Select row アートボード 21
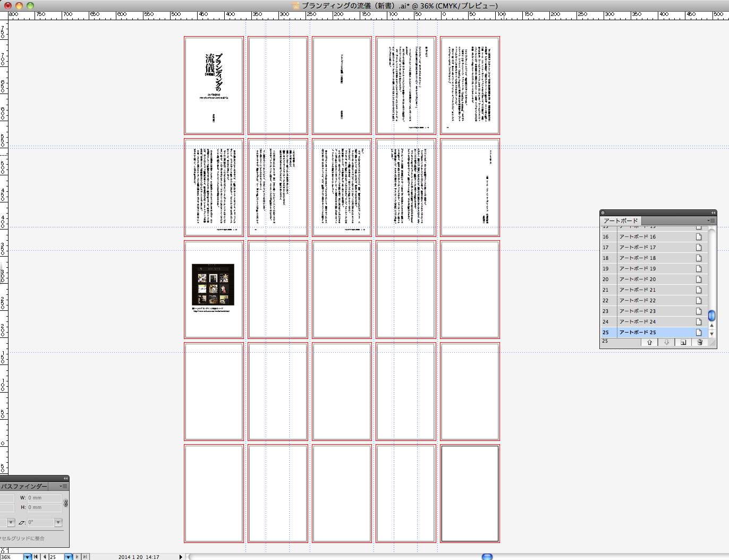729x560 pixels. coord(655,290)
